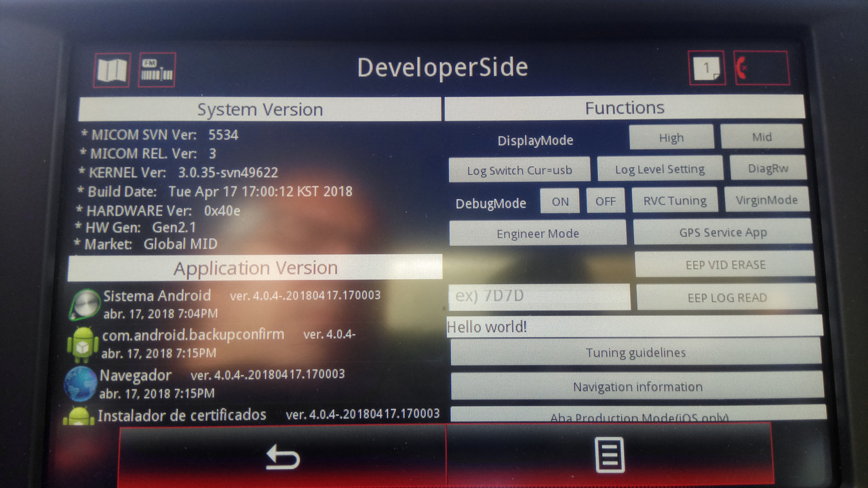Screen dimensions: 868x488
Task: Open the FM radio icon
Action: point(157,69)
